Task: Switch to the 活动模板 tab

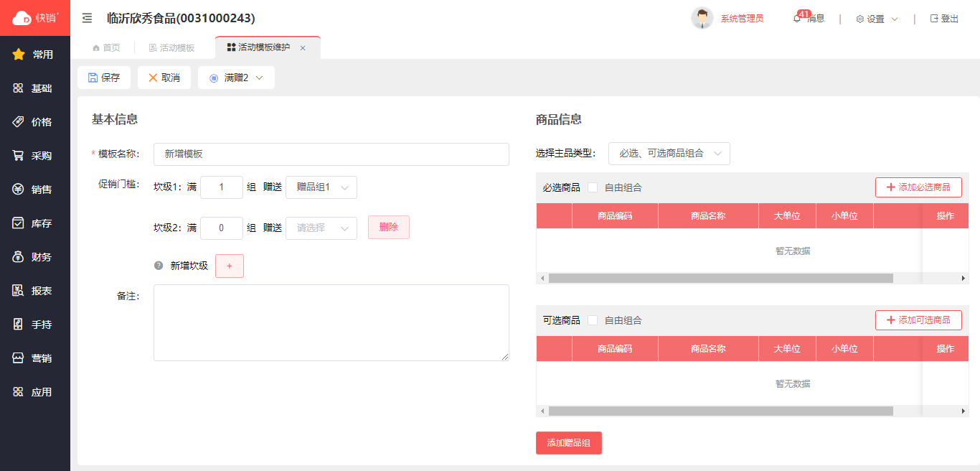Action: 171,47
